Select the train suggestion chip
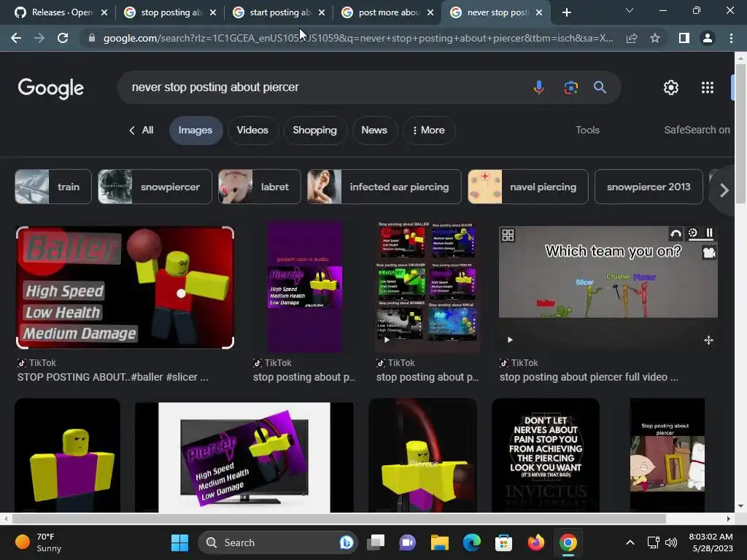This screenshot has height=560, width=747. click(53, 187)
